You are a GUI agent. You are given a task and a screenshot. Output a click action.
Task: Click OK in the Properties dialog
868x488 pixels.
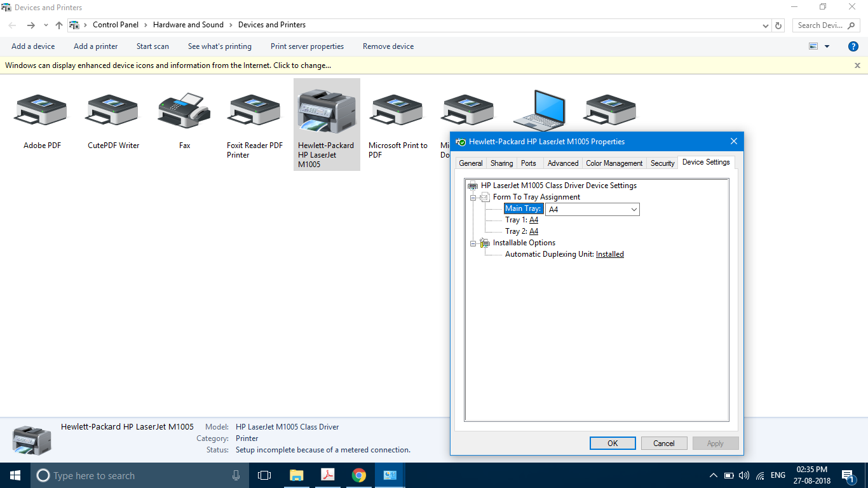pyautogui.click(x=613, y=444)
